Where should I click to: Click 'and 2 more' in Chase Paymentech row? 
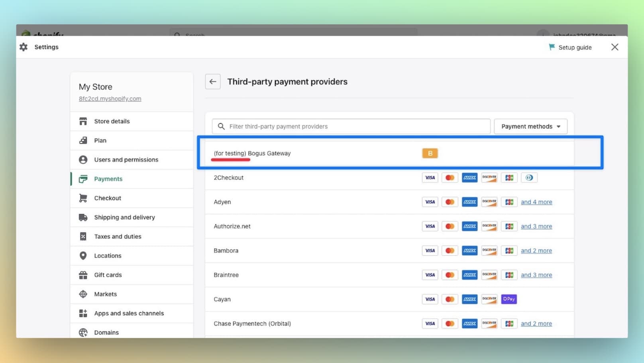pos(536,324)
